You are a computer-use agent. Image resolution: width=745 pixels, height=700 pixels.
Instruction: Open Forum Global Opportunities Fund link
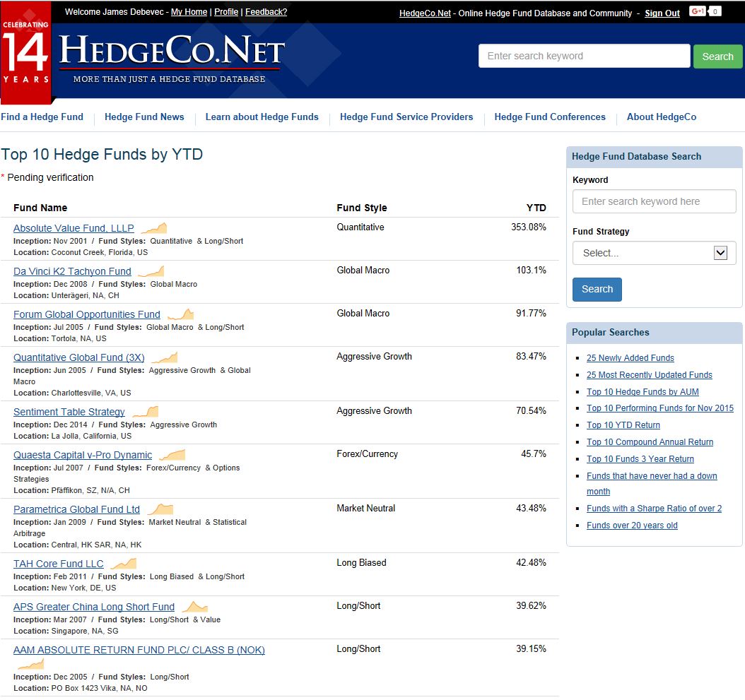coord(87,314)
